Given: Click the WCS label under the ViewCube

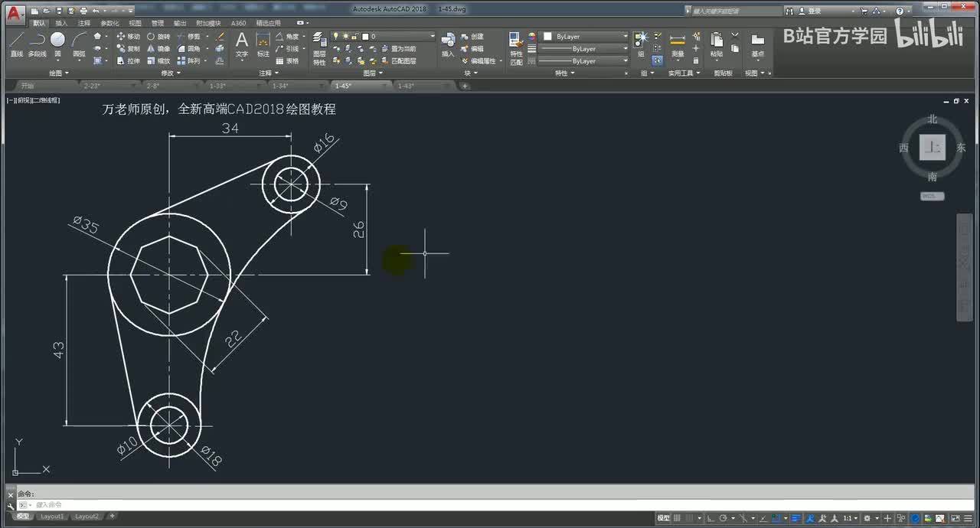Looking at the screenshot, I should coord(932,196).
